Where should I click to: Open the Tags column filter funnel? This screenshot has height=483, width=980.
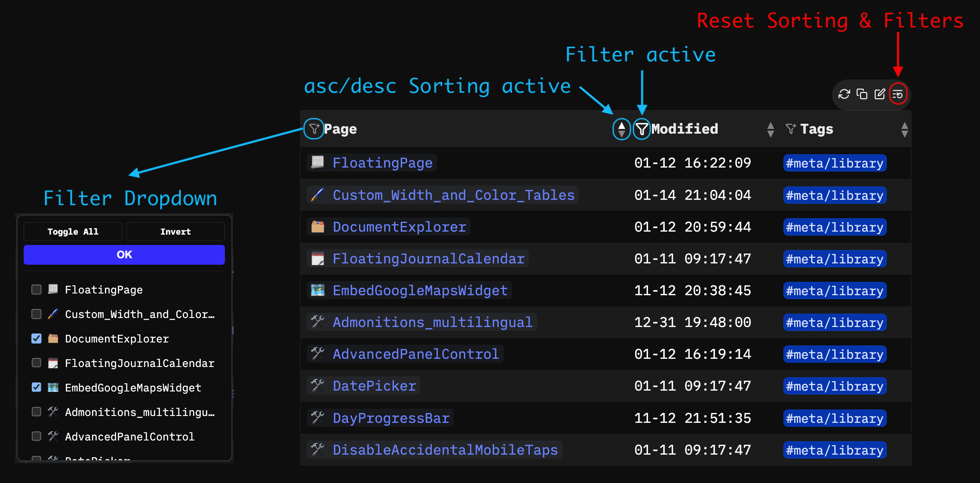[790, 128]
